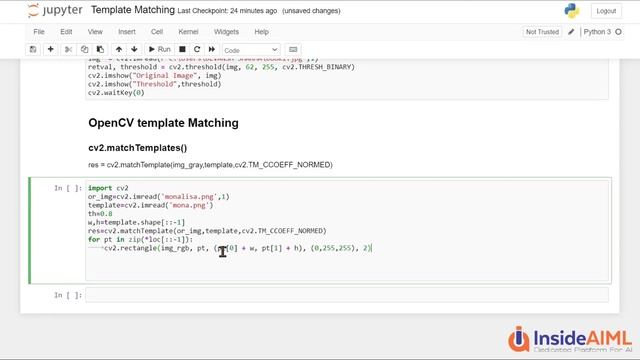Paste cells below icon

(100, 49)
